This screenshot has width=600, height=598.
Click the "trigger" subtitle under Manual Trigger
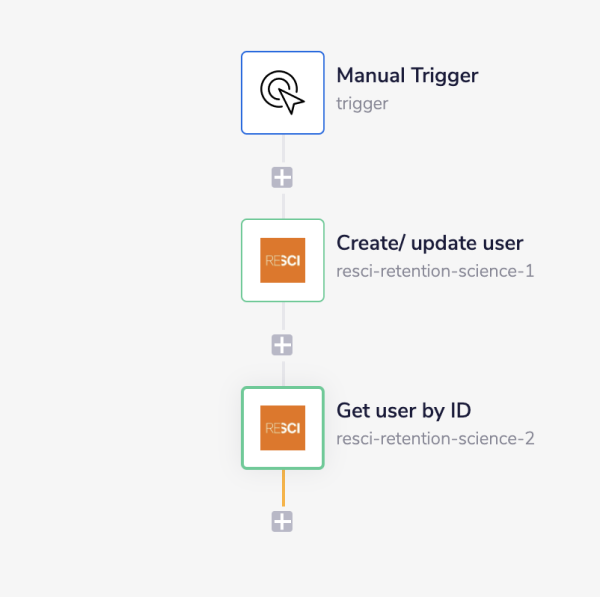tap(362, 103)
